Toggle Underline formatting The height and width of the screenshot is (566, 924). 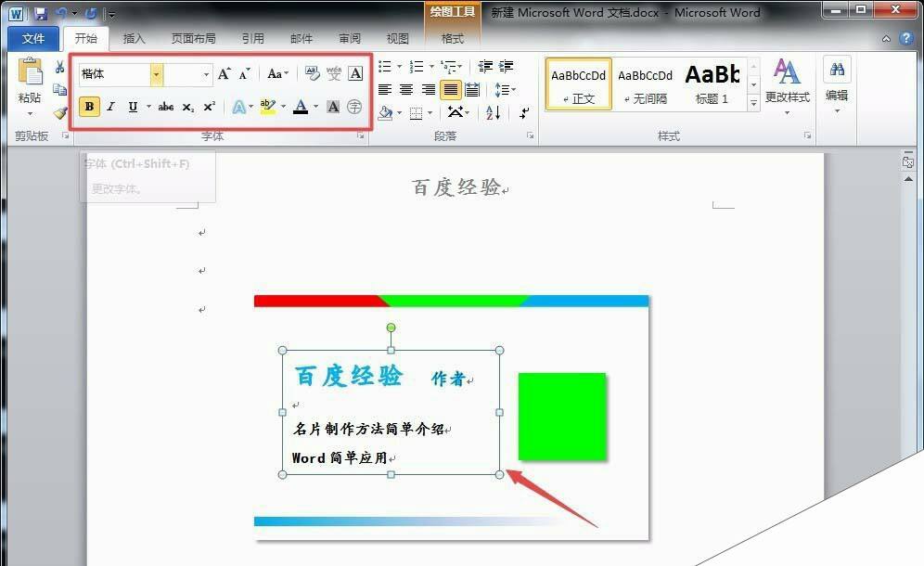tap(133, 107)
